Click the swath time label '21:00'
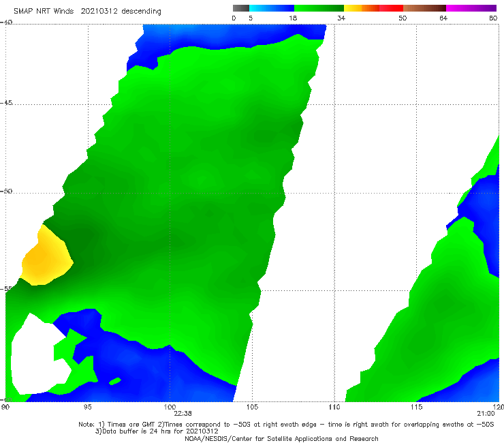The width and height of the screenshot is (504, 443). tap(486, 414)
